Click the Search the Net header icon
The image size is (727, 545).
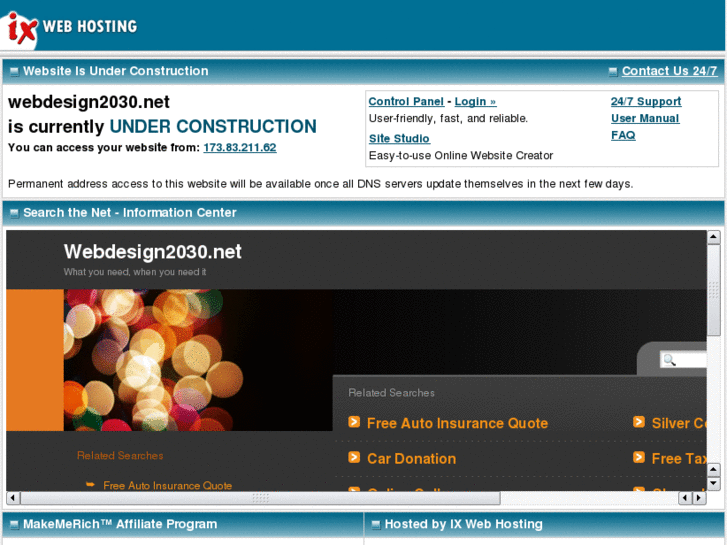(14, 213)
